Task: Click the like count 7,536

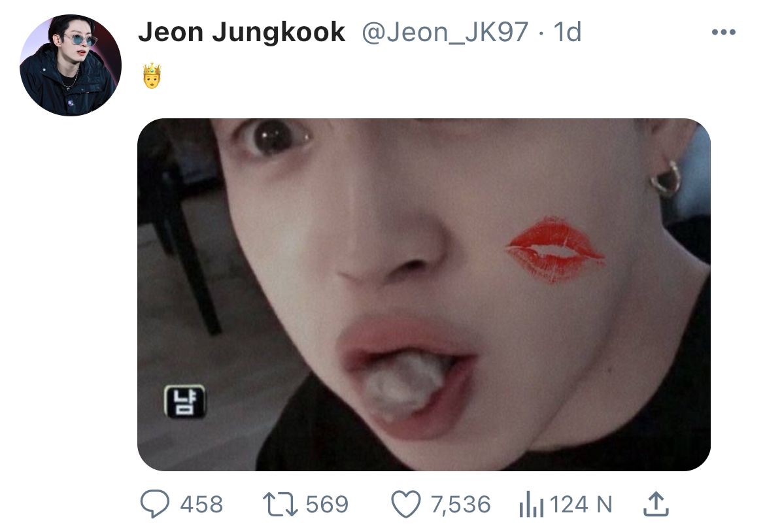Action: click(460, 505)
